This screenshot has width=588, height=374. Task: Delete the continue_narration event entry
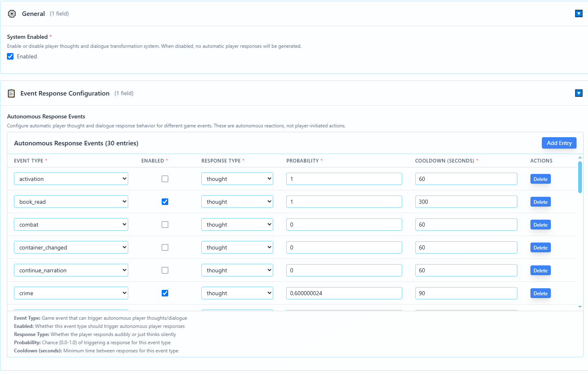pos(540,271)
